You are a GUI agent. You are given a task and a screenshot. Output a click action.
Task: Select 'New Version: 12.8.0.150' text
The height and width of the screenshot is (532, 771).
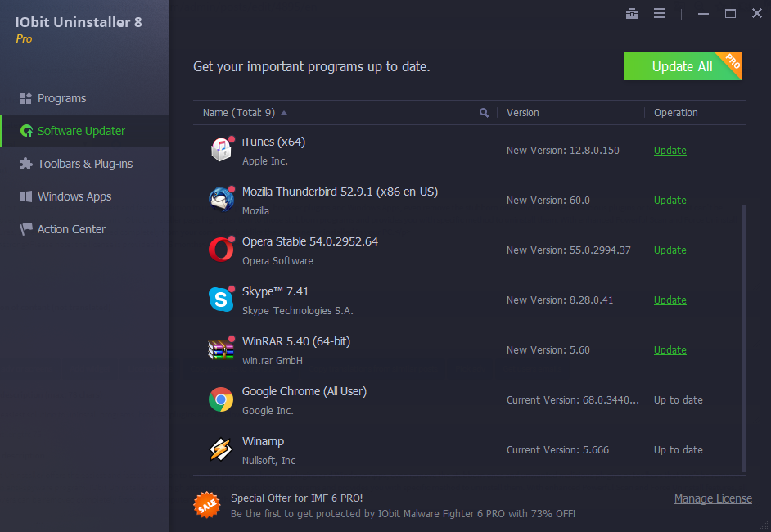click(x=562, y=151)
